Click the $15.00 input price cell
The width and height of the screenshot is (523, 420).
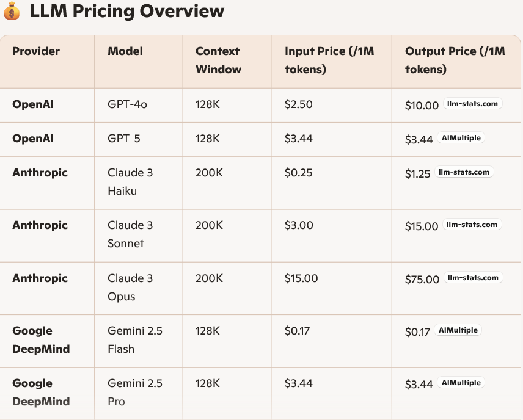click(301, 278)
